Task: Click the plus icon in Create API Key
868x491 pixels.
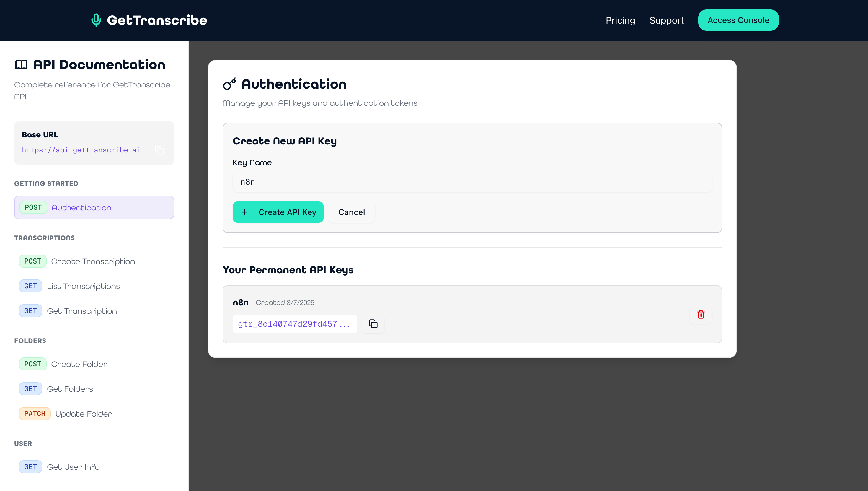Action: 245,212
